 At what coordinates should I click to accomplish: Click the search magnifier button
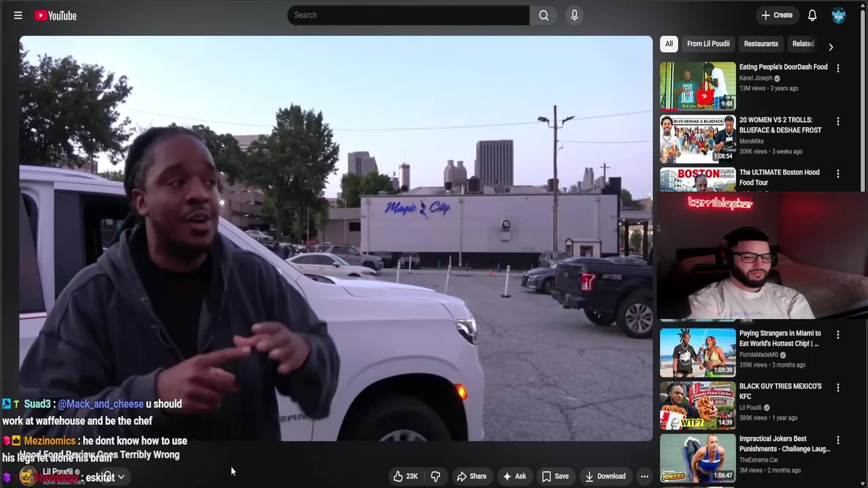[x=544, y=15]
